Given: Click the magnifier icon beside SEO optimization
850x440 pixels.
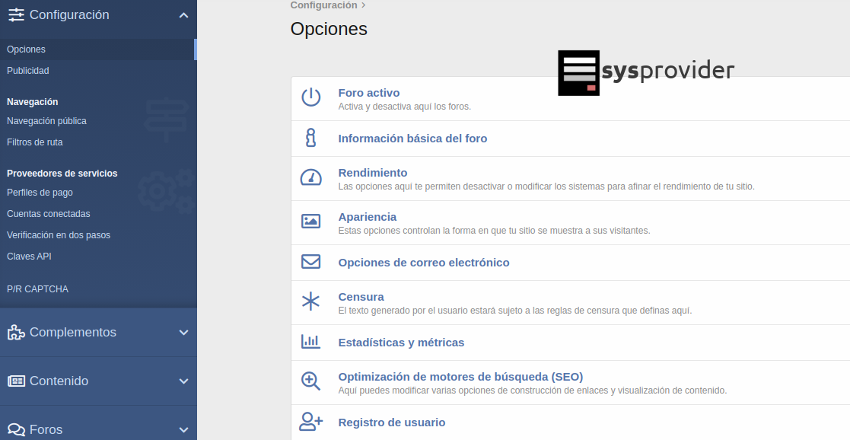Looking at the screenshot, I should click(x=311, y=381).
